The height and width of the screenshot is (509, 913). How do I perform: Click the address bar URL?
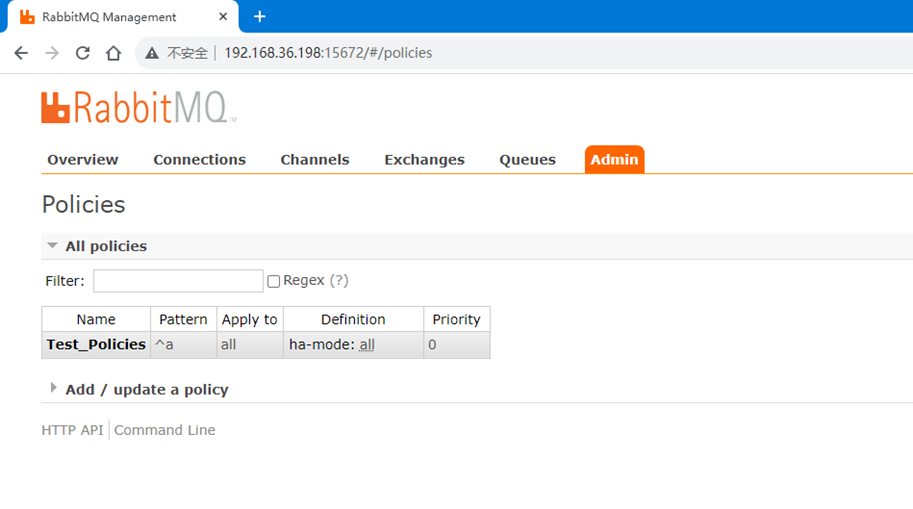pyautogui.click(x=328, y=53)
